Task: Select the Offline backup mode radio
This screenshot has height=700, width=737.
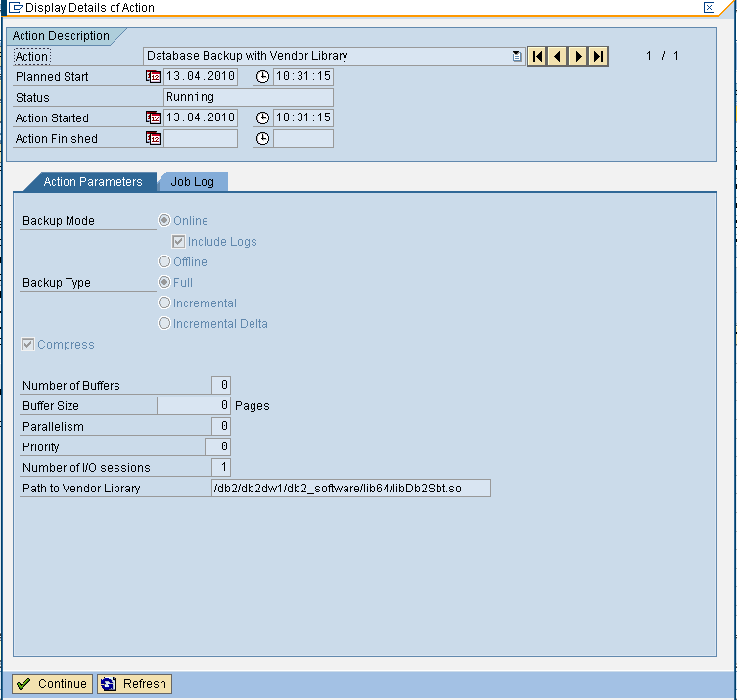Action: [164, 261]
